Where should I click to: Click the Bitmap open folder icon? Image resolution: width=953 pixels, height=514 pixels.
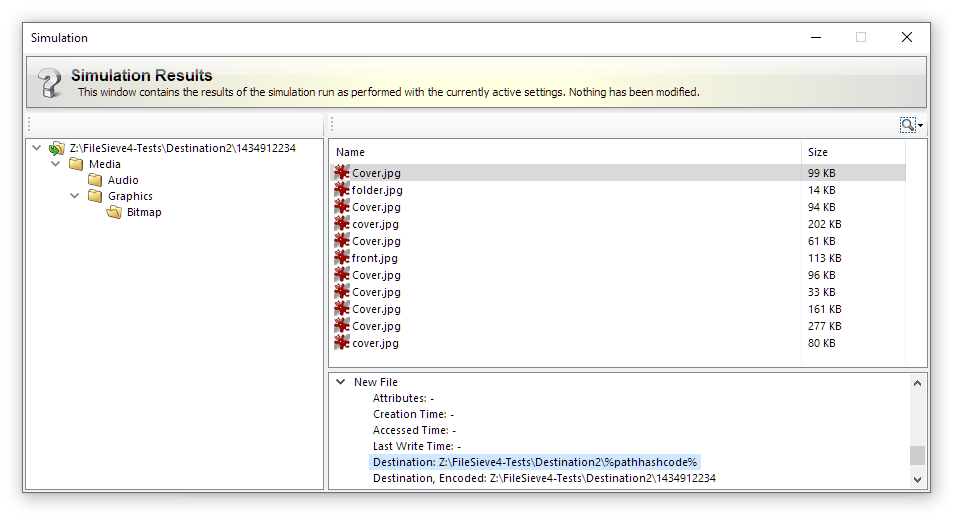coord(114,212)
